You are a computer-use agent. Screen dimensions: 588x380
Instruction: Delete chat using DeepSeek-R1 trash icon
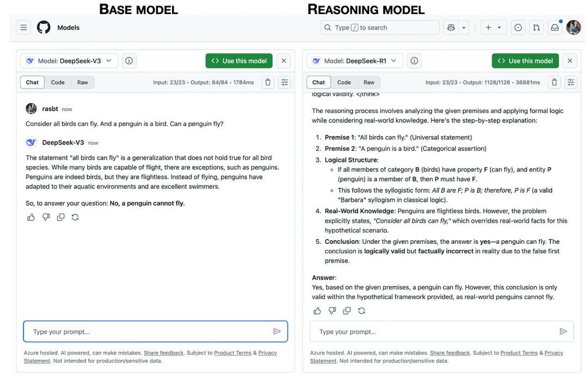click(x=554, y=82)
